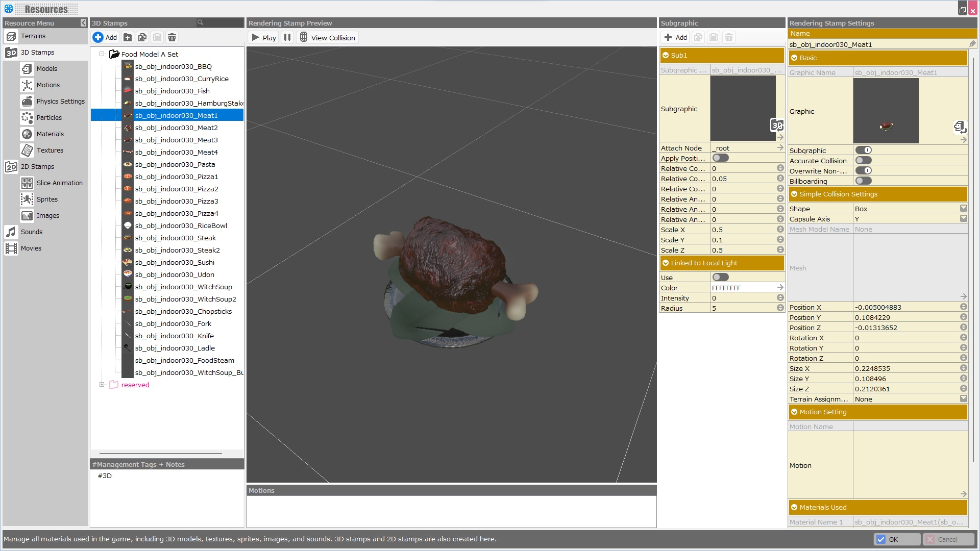980x551 pixels.
Task: Disable the Billboarding toggle
Action: pos(863,181)
